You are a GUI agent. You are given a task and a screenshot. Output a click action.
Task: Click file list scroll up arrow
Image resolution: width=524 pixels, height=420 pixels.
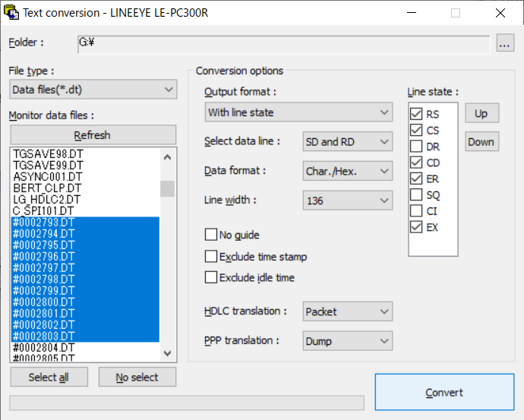(167, 157)
